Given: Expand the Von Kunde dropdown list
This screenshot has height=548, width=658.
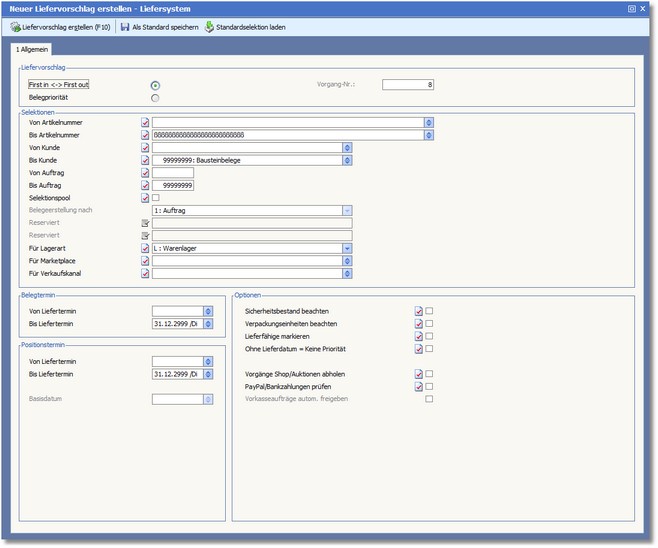Looking at the screenshot, I should (x=347, y=147).
